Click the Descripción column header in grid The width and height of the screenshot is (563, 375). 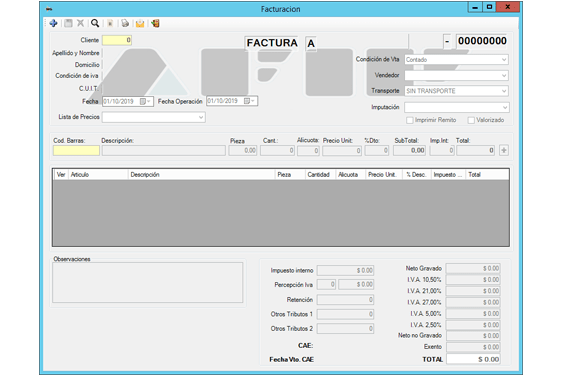pos(201,175)
